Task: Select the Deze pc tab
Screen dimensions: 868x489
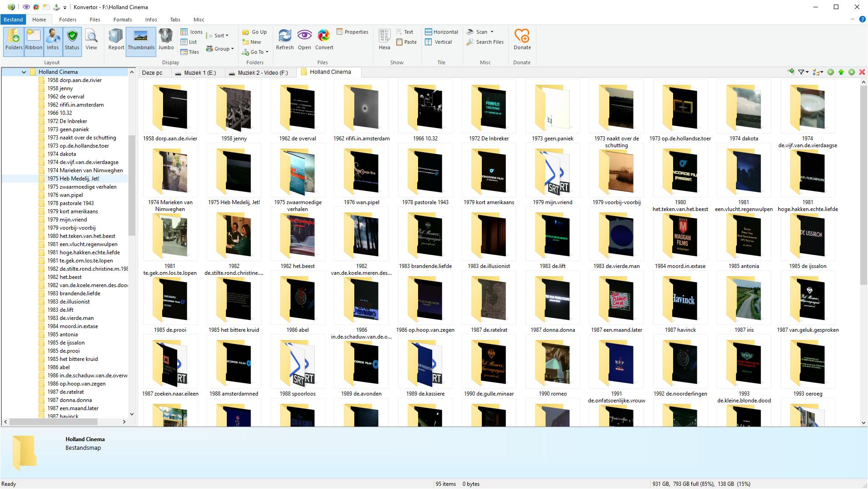Action: tap(152, 72)
